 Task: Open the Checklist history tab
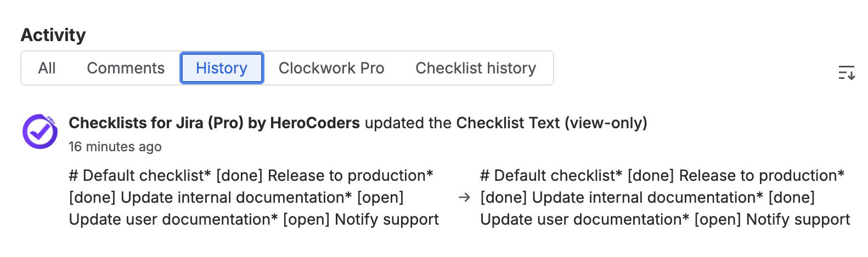476,68
